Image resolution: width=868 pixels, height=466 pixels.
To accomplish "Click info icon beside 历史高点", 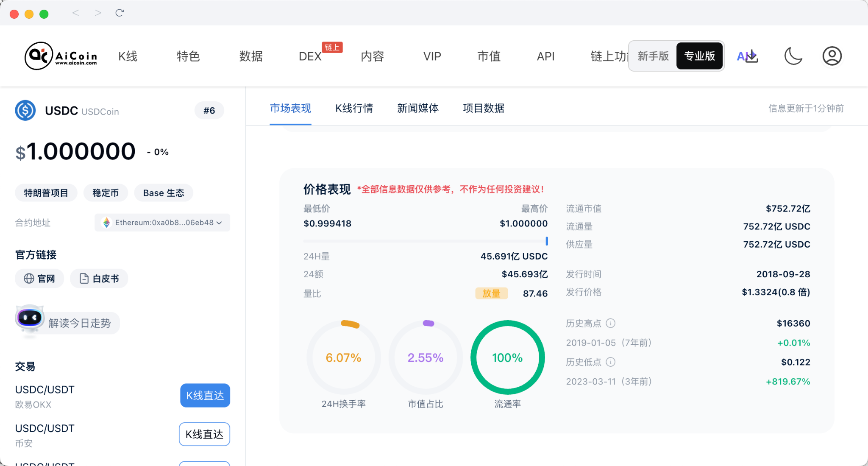I will click(610, 323).
